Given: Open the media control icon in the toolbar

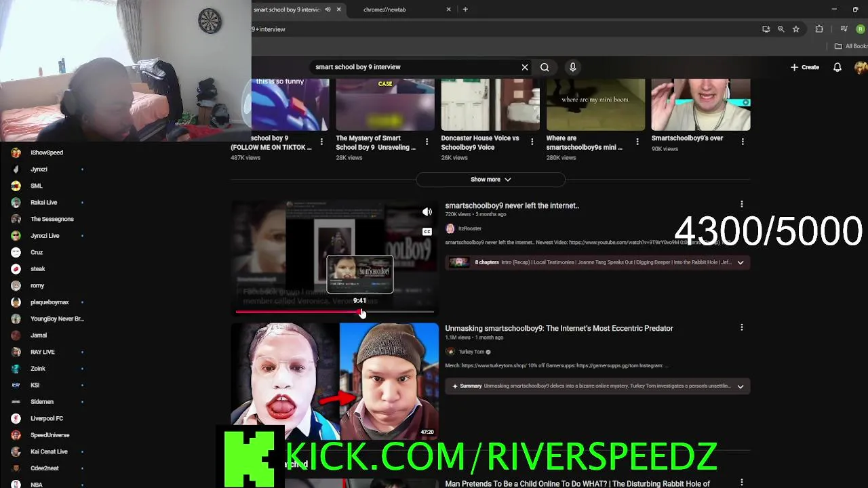Looking at the screenshot, I should pos(844,29).
